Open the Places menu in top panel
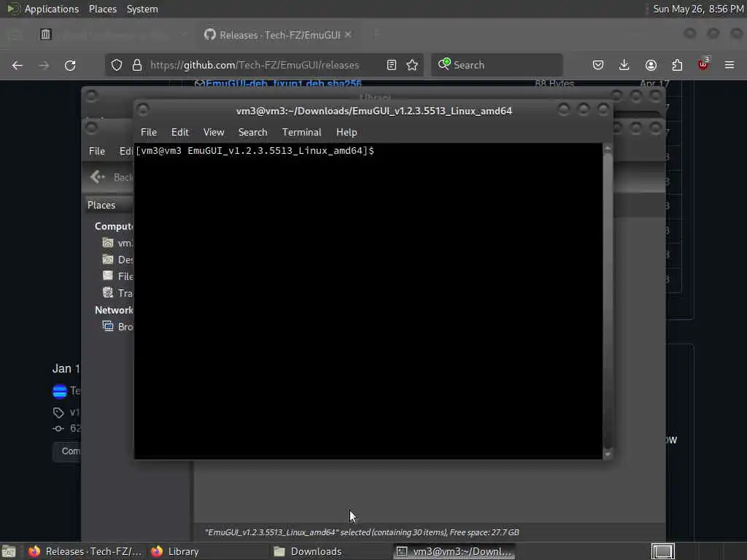This screenshot has height=560, width=747. point(102,9)
